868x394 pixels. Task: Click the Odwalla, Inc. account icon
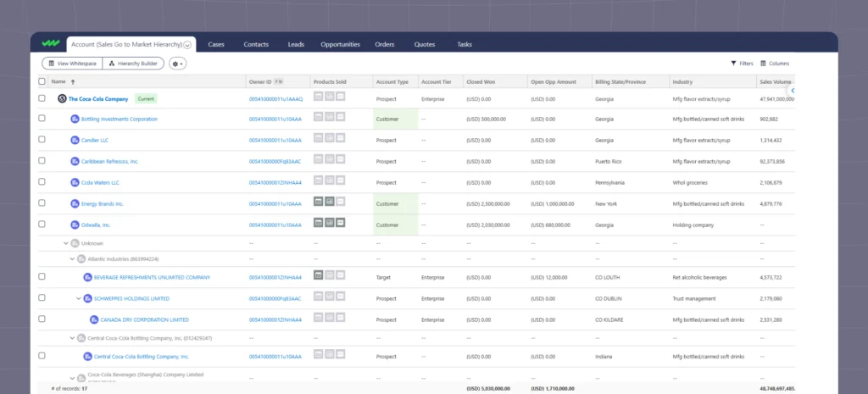click(75, 225)
